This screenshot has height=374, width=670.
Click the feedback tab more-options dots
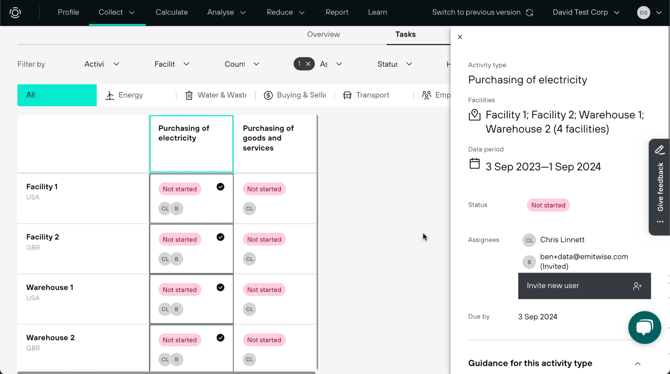(660, 222)
